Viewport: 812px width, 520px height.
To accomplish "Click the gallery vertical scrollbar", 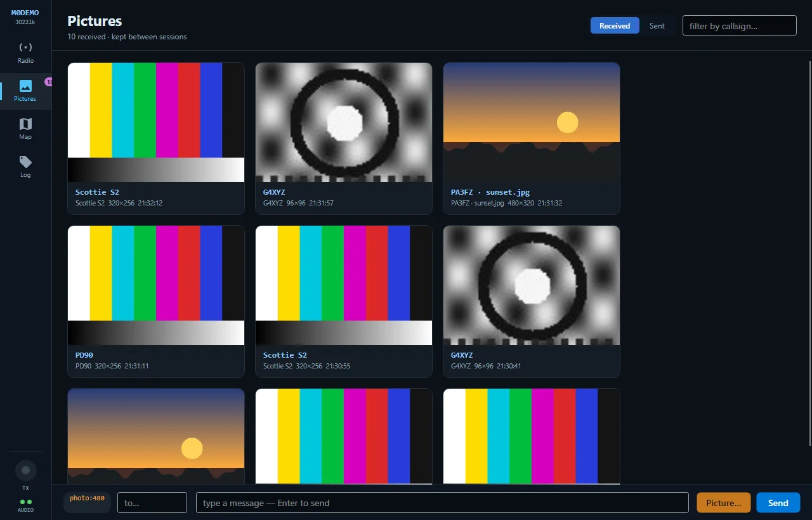I will (809, 253).
